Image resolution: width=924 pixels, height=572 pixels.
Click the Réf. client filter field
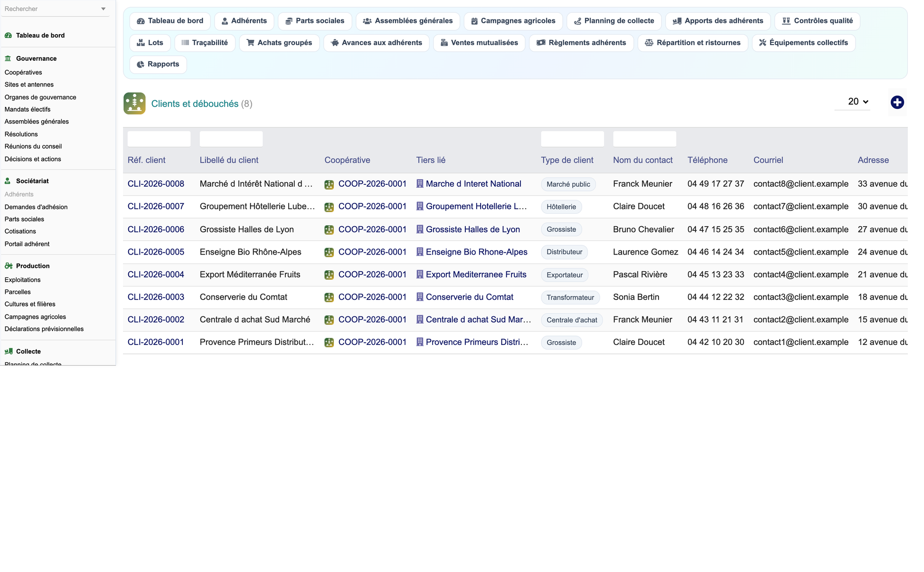pos(159,139)
